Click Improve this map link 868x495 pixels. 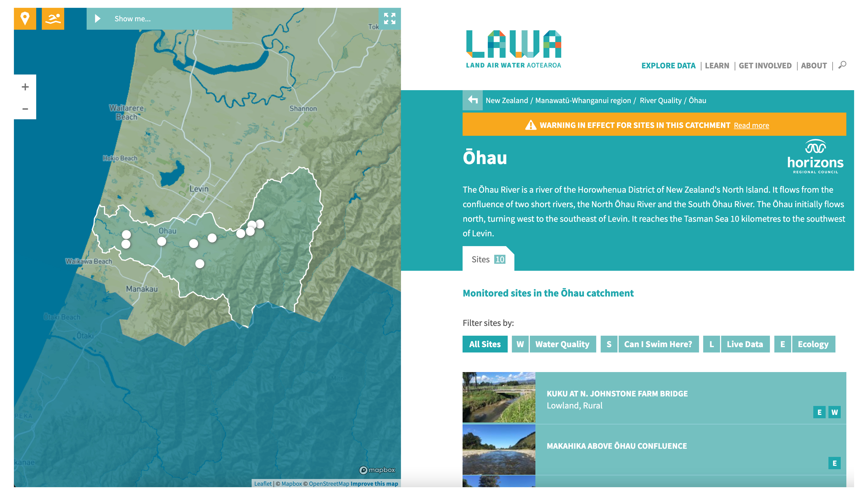374,483
